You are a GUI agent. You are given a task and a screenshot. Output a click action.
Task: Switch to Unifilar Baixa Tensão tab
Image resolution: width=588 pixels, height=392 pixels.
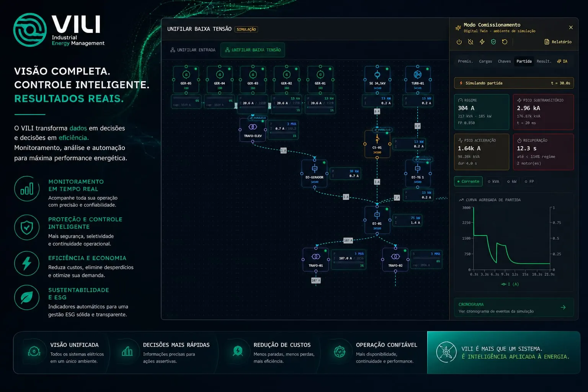click(x=253, y=50)
